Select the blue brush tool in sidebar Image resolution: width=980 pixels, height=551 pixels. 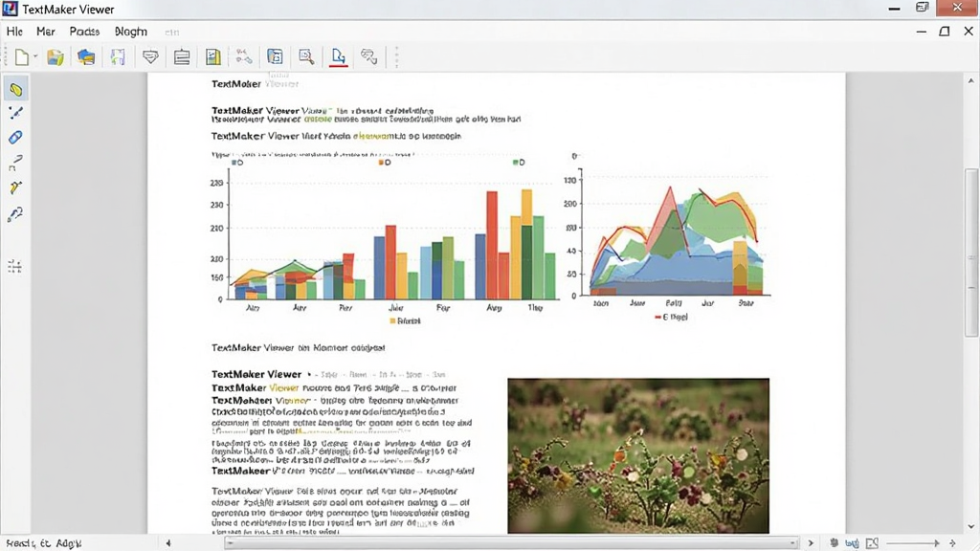[x=15, y=113]
